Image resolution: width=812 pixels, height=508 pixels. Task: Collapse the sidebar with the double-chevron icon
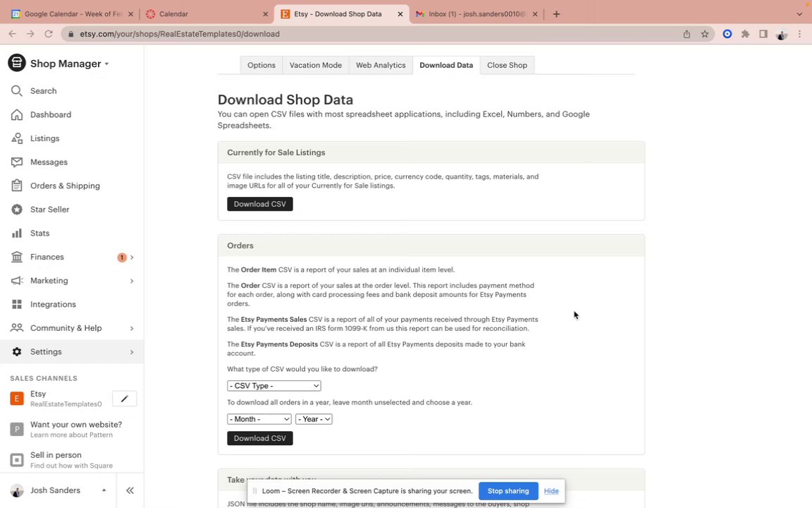coord(130,490)
